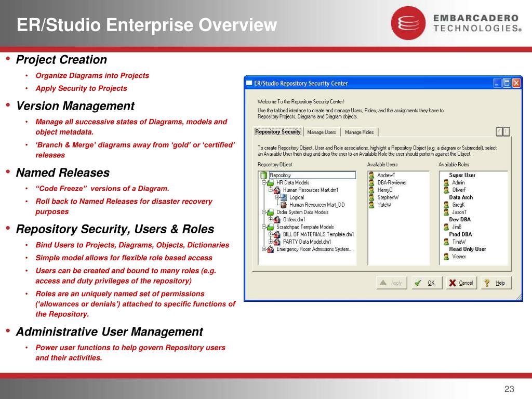Select DBA-Reviewer in Available Users
The height and width of the screenshot is (399, 532).
[x=392, y=182]
